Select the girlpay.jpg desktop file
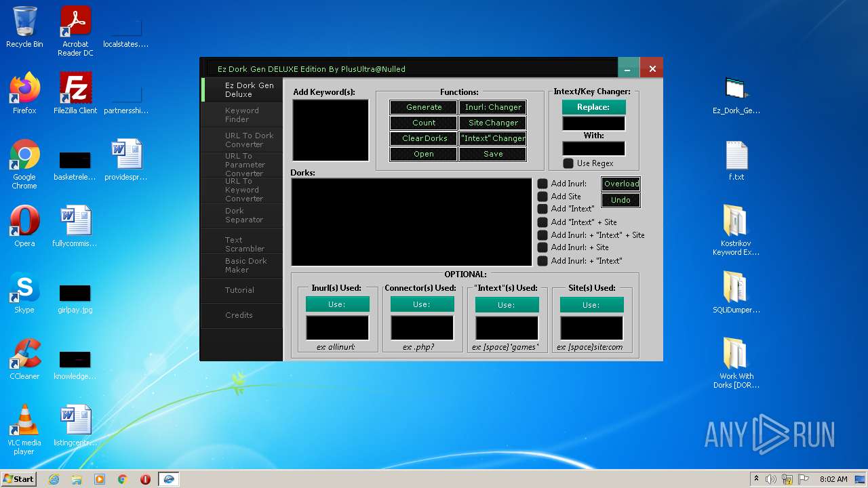 coord(75,299)
